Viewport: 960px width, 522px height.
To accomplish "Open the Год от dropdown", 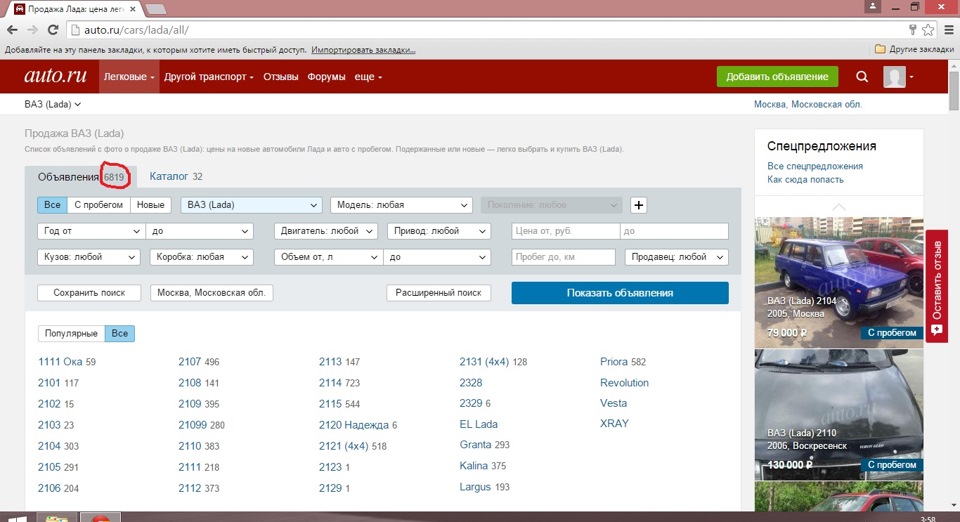I will (91, 231).
